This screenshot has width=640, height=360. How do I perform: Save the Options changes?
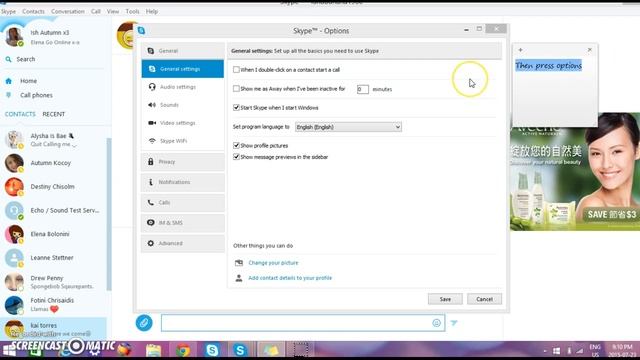click(445, 299)
